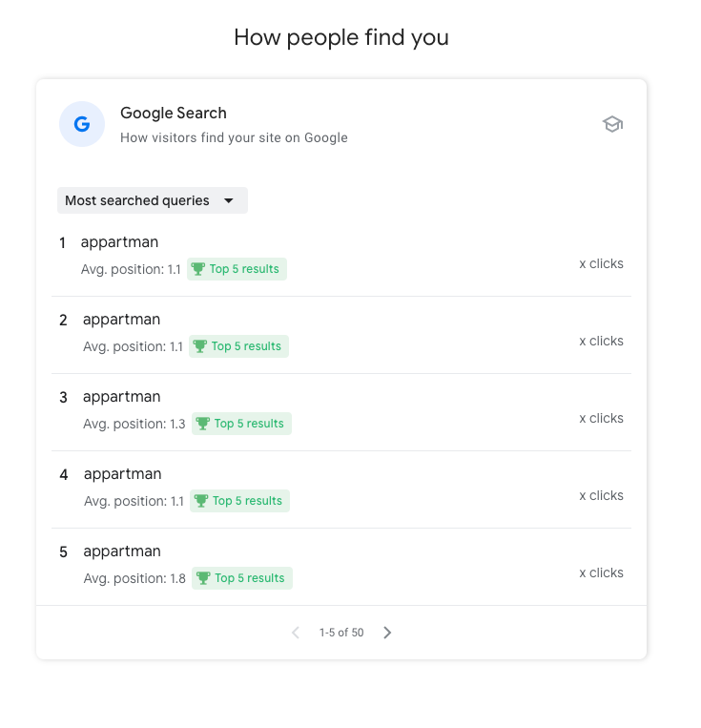Image resolution: width=701 pixels, height=728 pixels.
Task: Go to next page of queries
Action: coord(387,633)
